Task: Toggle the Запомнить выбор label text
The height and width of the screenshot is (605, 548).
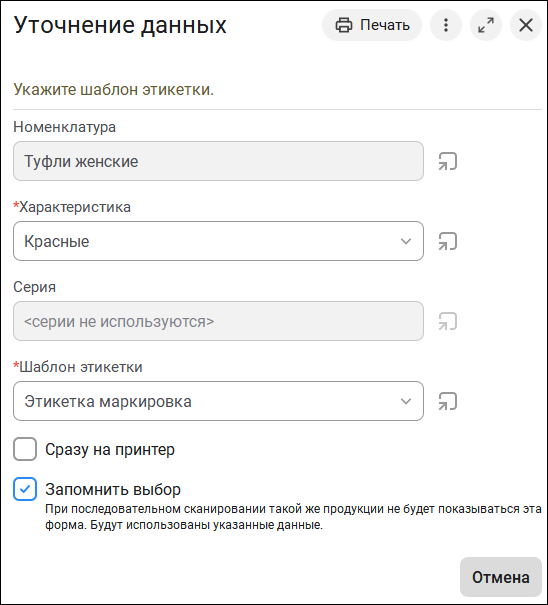Action: click(x=113, y=489)
